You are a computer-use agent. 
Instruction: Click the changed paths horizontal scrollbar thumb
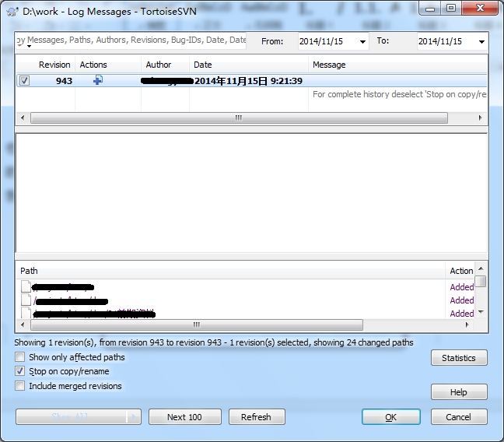click(197, 325)
